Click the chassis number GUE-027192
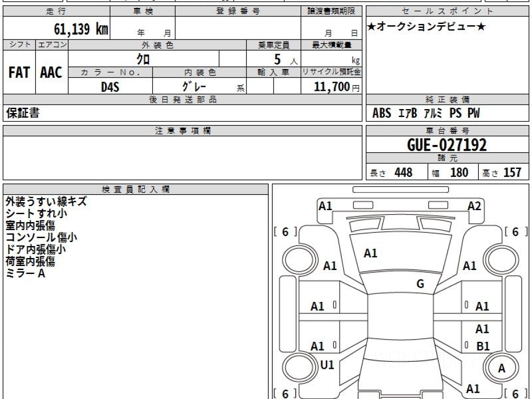Screen dimensions: 532x399 point(447,145)
